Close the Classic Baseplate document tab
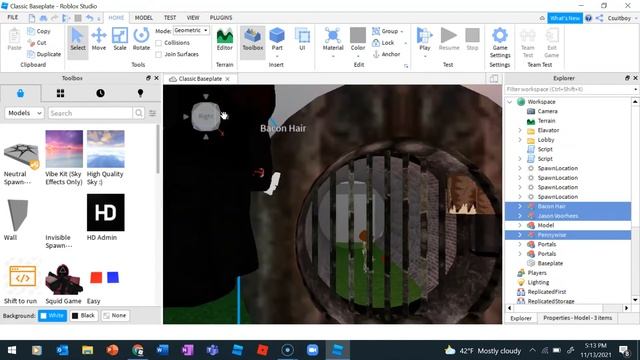Viewport: 640px width, 360px height. [227, 79]
